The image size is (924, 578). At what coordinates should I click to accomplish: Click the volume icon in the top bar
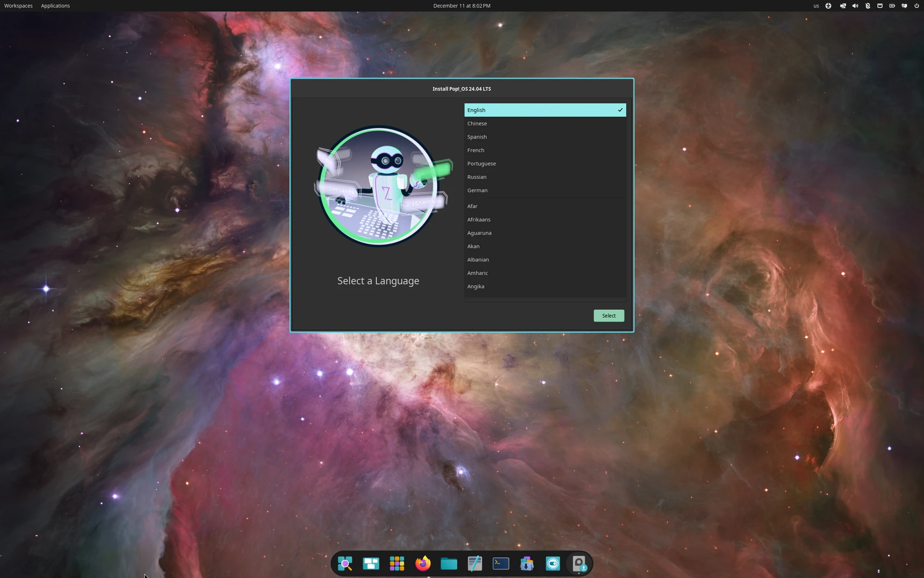[x=856, y=5]
